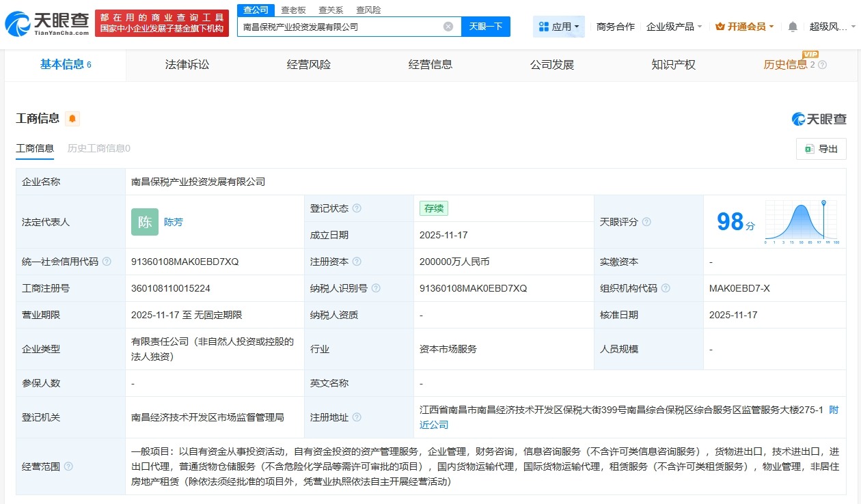The image size is (861, 504).
Task: Open notifications via the bell icon
Action: pos(792,25)
